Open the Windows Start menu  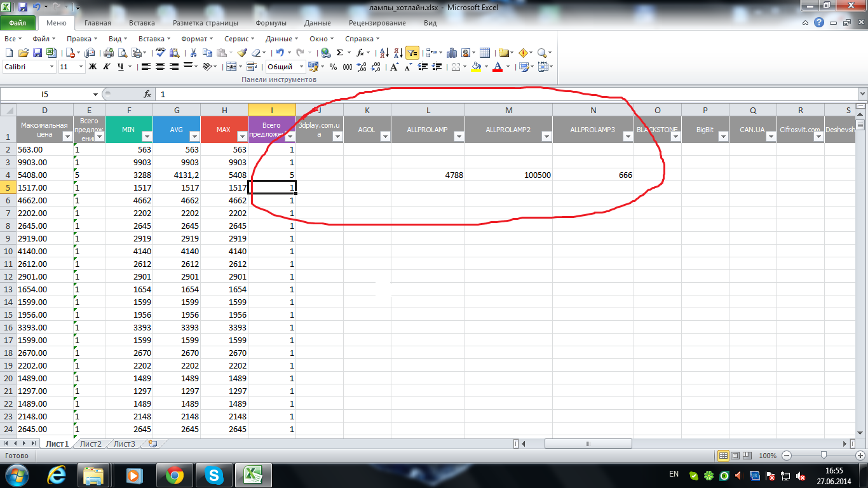pos(15,474)
